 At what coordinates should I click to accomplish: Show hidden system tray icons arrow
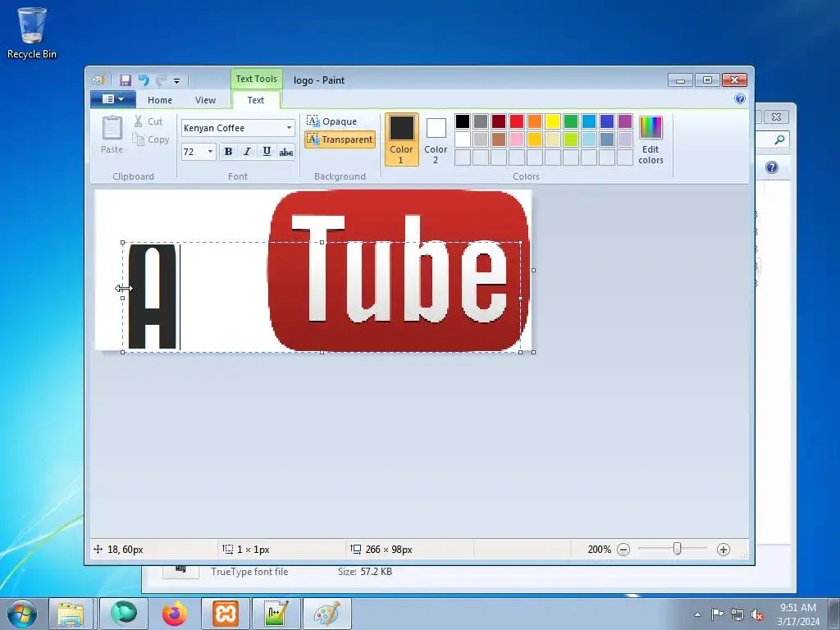point(697,614)
